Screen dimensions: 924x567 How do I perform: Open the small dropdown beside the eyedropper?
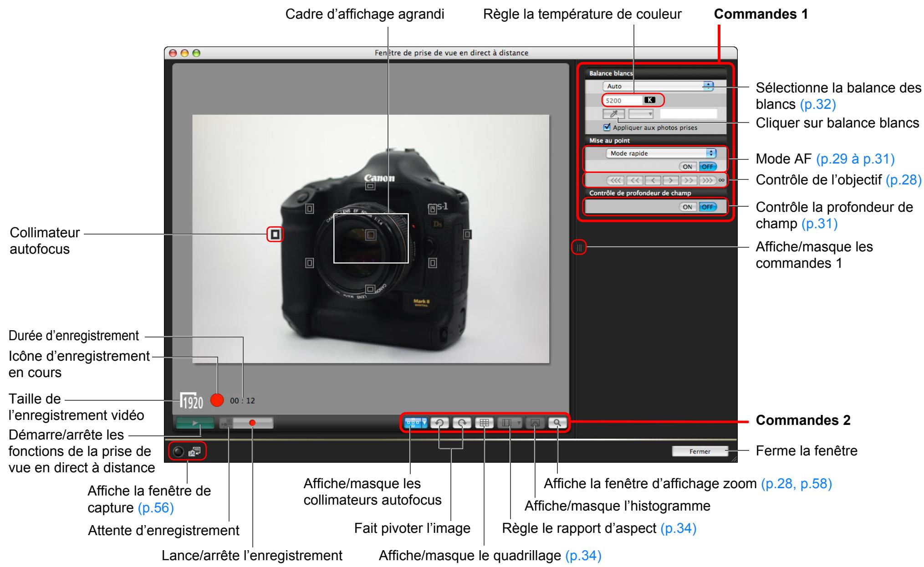point(641,114)
